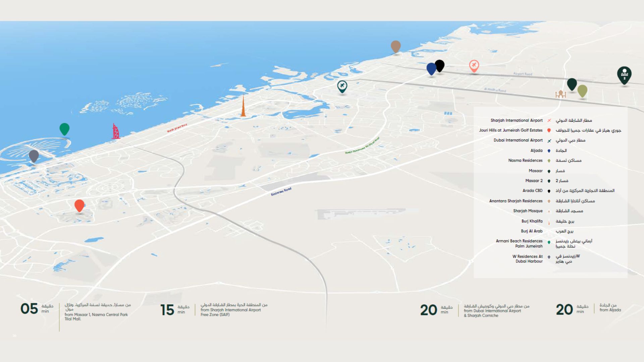The width and height of the screenshot is (644, 362).
Task: Click the orange-red Jouri Hills map pin
Action: (x=79, y=205)
